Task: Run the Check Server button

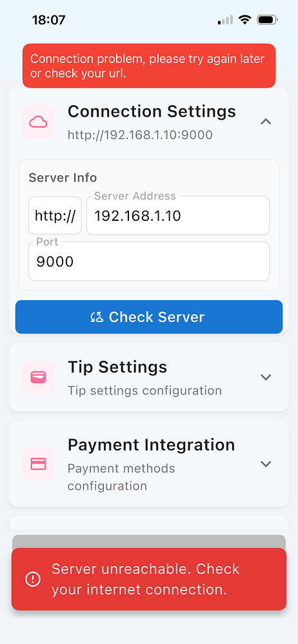Action: pyautogui.click(x=149, y=317)
